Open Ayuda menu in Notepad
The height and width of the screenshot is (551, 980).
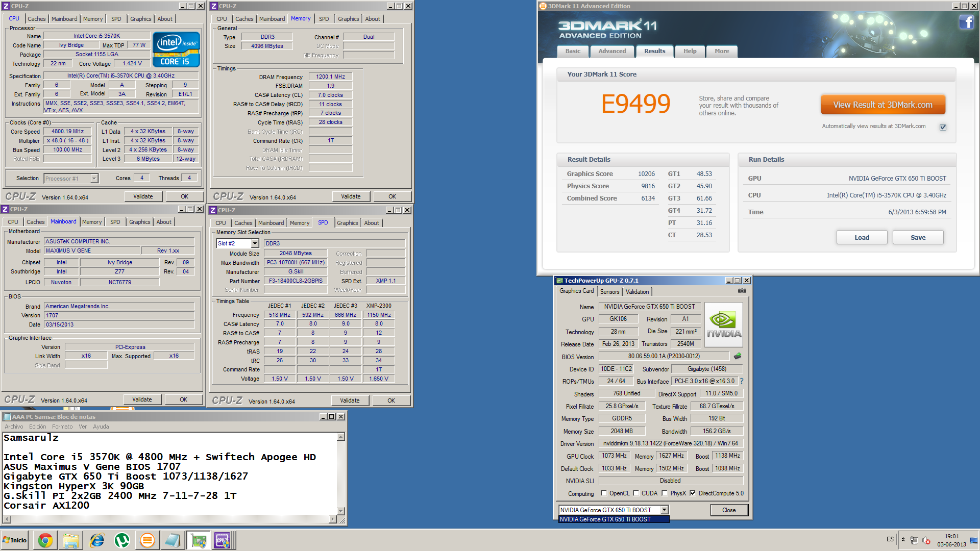point(101,427)
